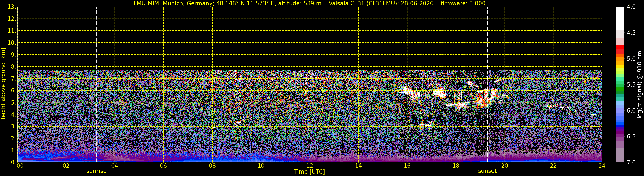
Task: Click the Height above ground axis label
Action: click(x=3, y=85)
